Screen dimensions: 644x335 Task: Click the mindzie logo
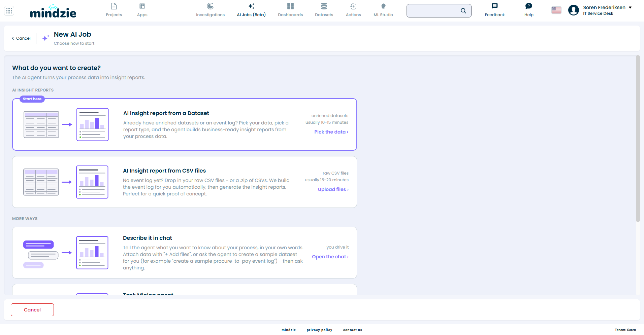pyautogui.click(x=53, y=11)
